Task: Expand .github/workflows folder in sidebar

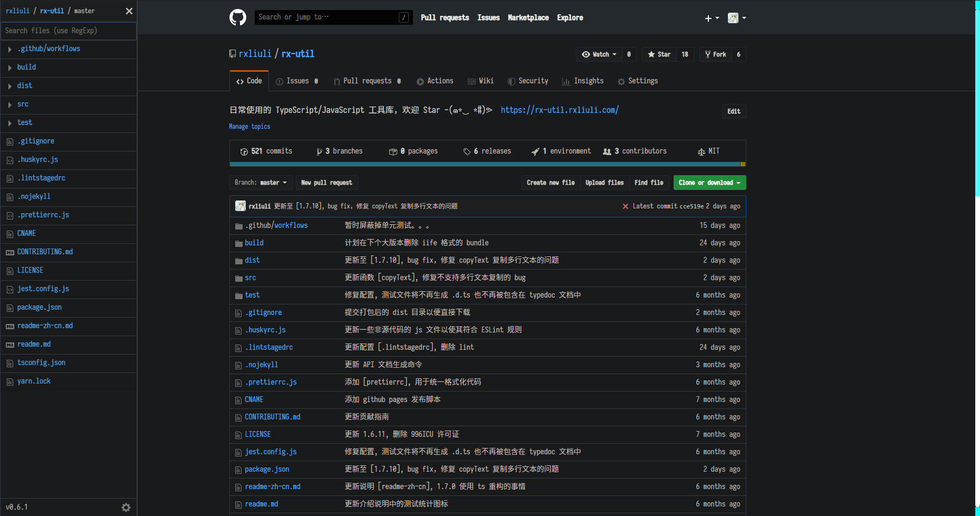Action: coord(10,49)
